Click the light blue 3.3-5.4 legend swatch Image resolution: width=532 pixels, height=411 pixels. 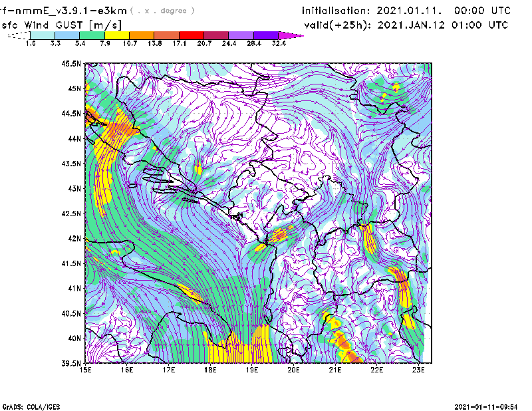coord(67,35)
